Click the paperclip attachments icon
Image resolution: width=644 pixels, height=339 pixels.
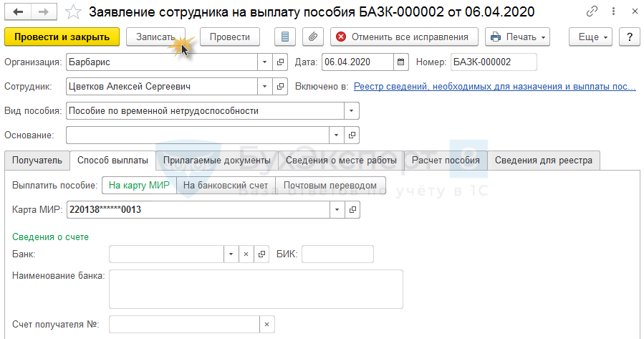pos(312,37)
